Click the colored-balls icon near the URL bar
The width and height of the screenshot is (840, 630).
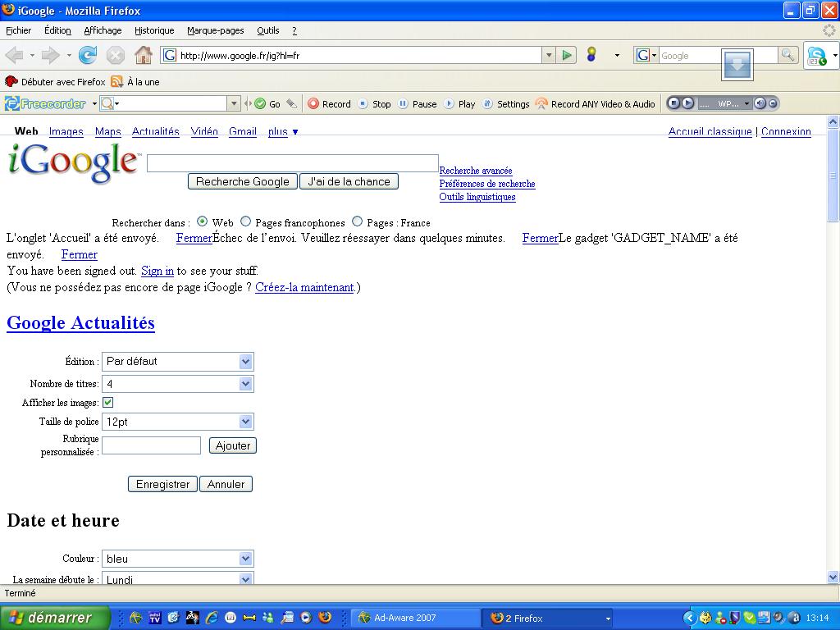coord(591,55)
